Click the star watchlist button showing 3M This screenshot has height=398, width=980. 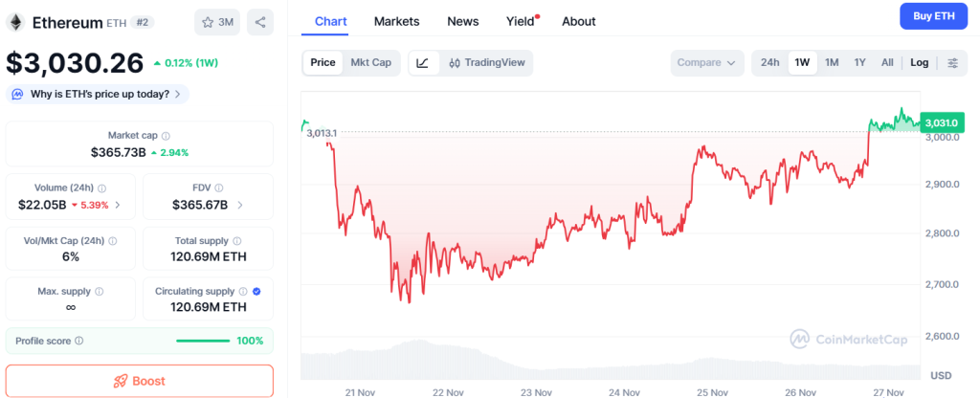click(217, 22)
